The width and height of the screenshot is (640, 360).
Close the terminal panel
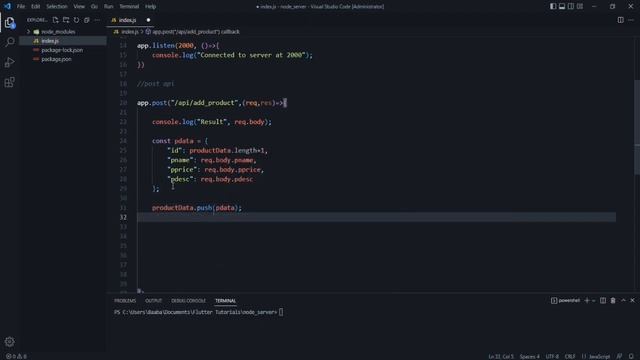633,300
